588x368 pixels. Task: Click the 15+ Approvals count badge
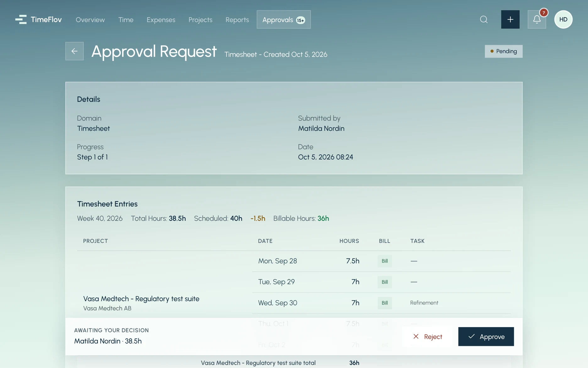(301, 20)
